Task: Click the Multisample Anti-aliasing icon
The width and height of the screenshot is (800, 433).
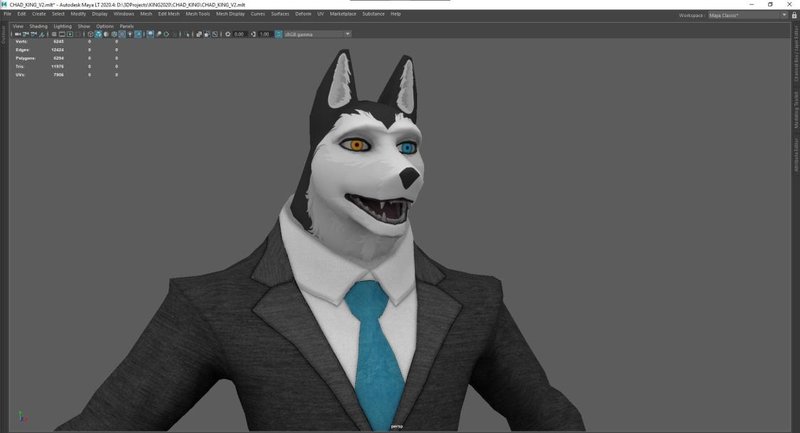Action: 166,34
